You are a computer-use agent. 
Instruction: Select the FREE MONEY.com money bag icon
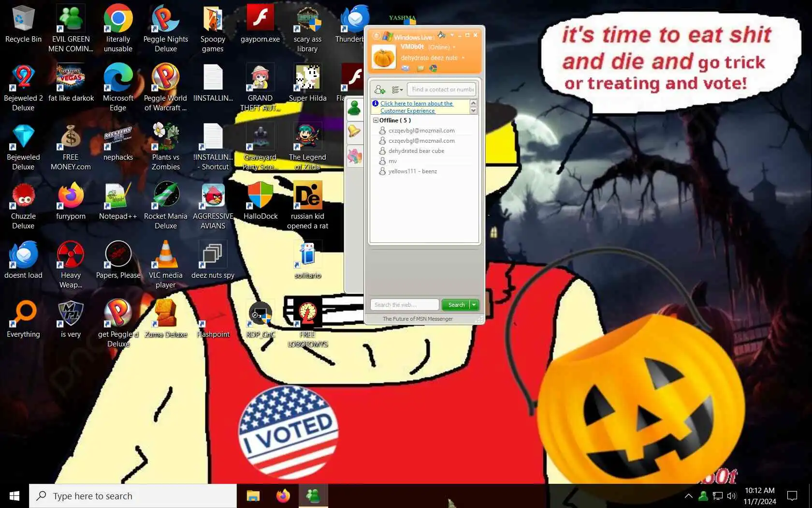(71, 146)
